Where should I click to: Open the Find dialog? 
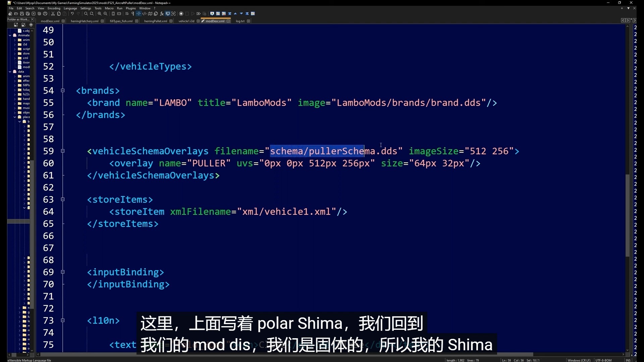pos(86,14)
